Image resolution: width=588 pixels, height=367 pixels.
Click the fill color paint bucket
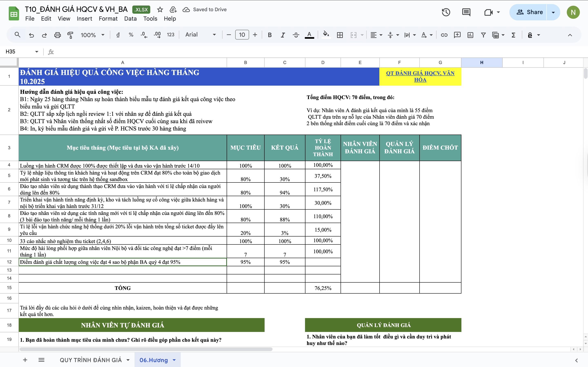tap(326, 35)
